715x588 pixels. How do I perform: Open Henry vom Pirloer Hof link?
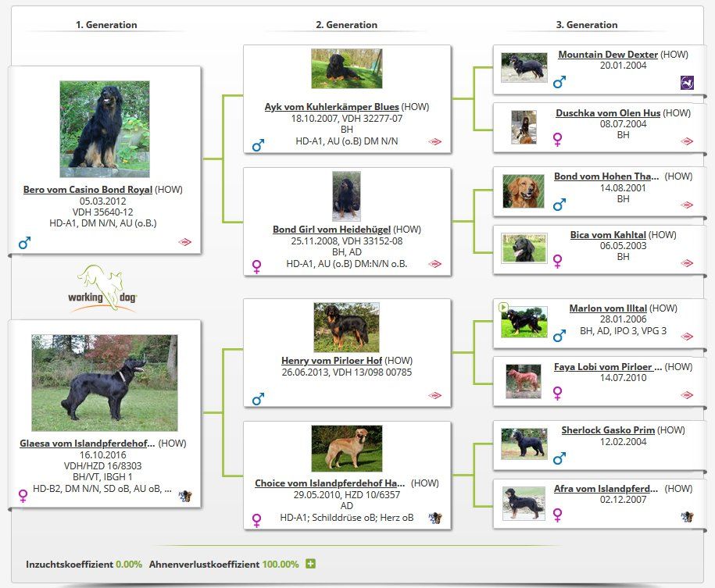coord(331,361)
